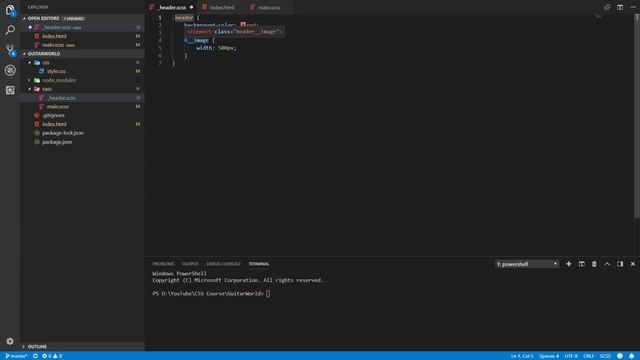Open the Extensions view
Screen dimensions: 640x360
click(10, 90)
